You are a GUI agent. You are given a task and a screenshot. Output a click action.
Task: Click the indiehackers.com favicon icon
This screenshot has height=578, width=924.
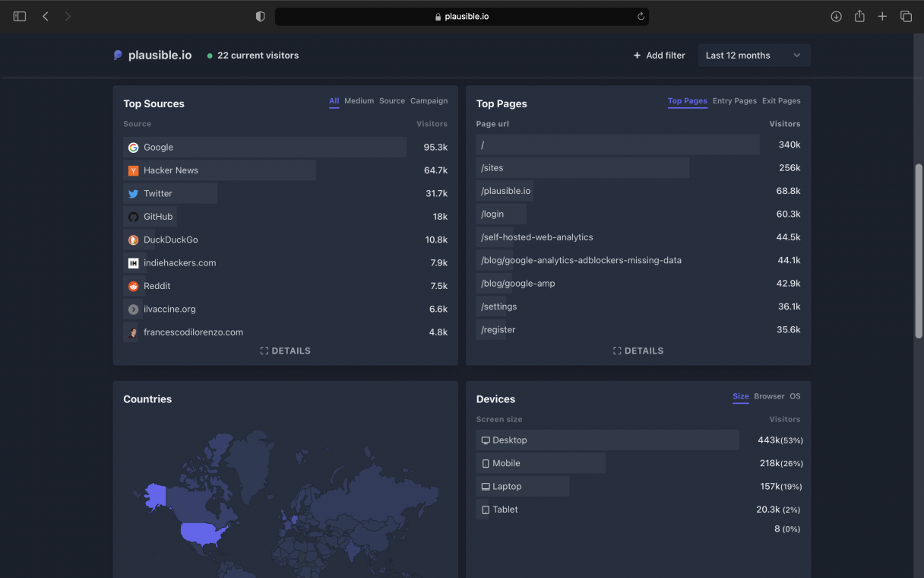[133, 263]
